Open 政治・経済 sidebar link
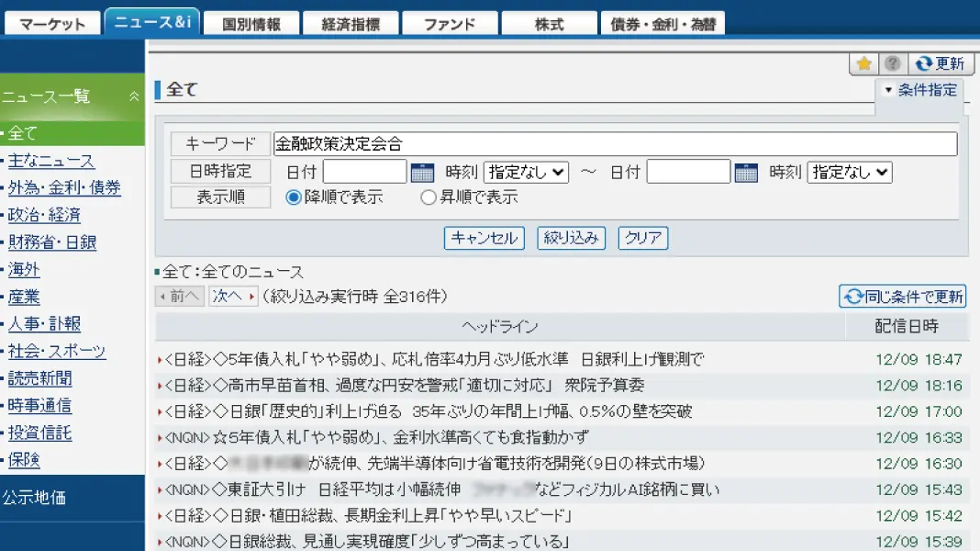The height and width of the screenshot is (551, 980). tap(44, 215)
